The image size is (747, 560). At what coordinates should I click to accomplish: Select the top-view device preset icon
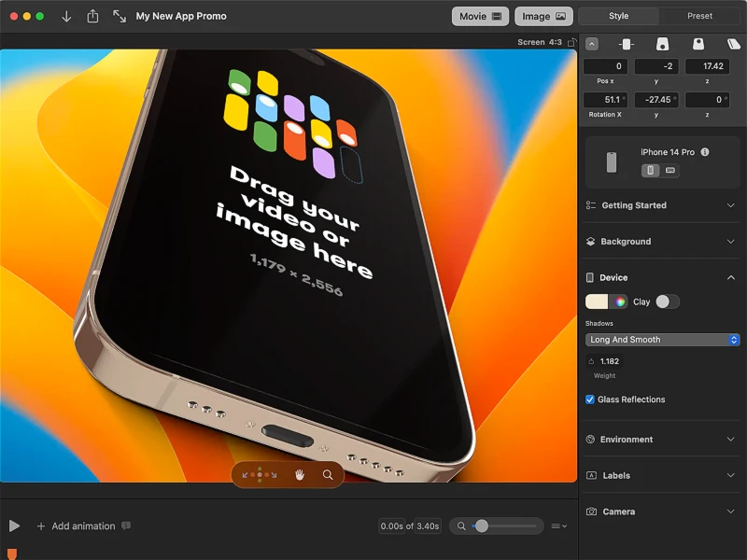pyautogui.click(x=698, y=44)
